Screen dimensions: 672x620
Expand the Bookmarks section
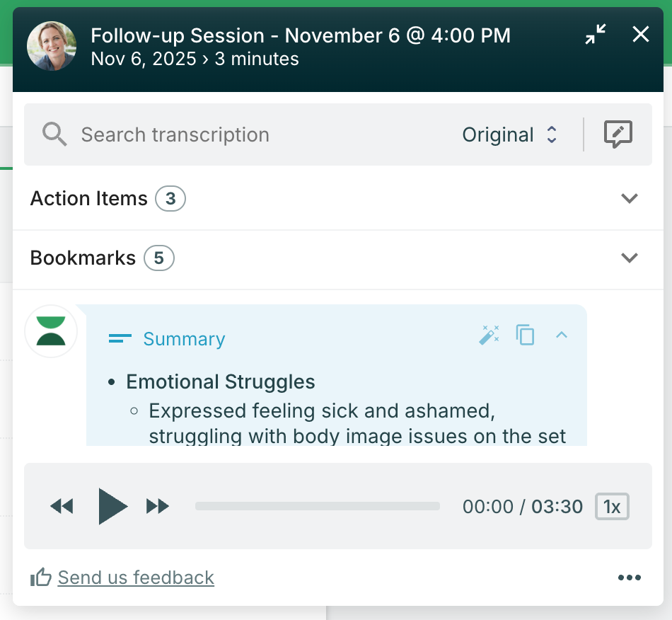[629, 258]
